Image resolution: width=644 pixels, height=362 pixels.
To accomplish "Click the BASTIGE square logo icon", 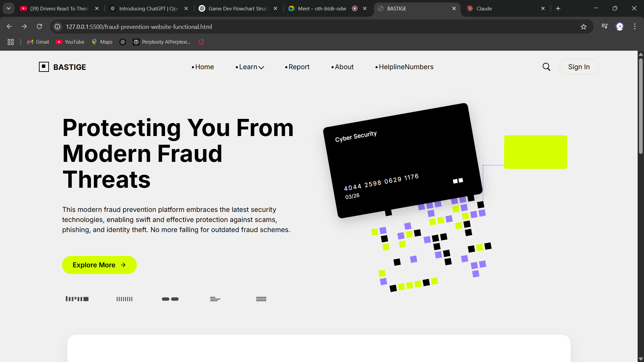I will point(44,67).
